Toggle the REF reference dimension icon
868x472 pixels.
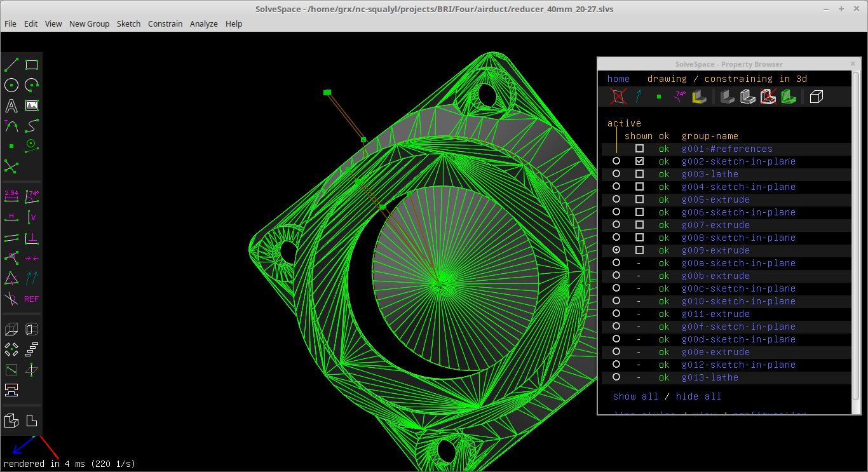32,299
